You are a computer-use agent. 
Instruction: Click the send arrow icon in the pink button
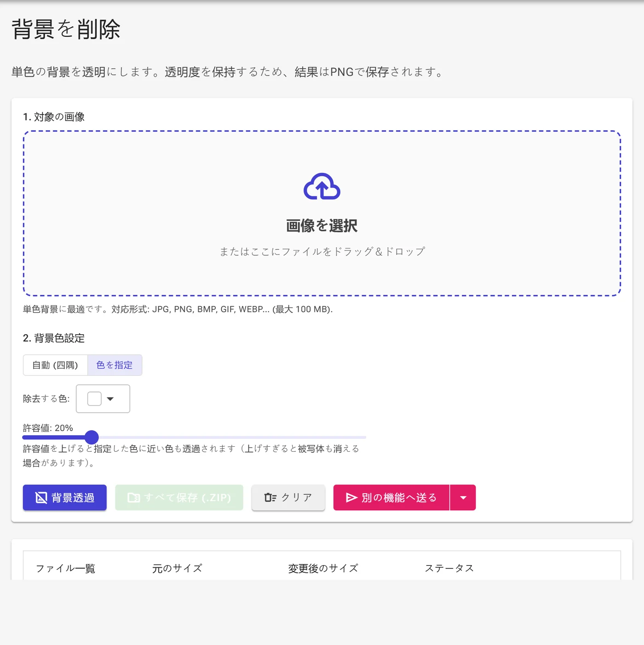(351, 497)
